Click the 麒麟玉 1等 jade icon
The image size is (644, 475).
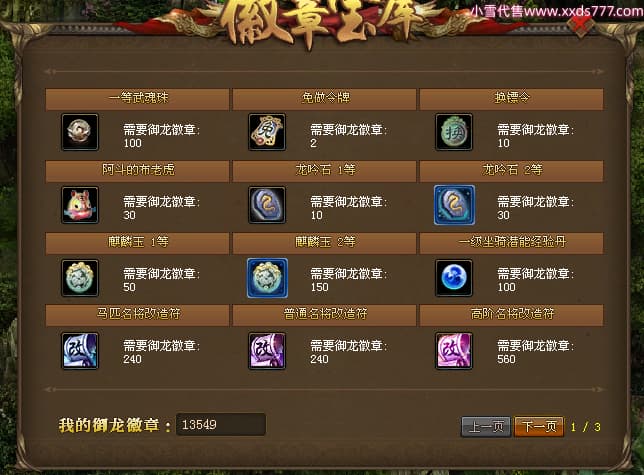point(80,278)
